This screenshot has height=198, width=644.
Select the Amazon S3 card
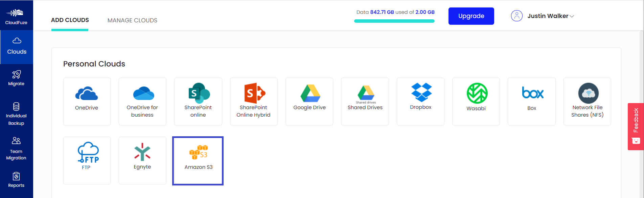pyautogui.click(x=198, y=161)
